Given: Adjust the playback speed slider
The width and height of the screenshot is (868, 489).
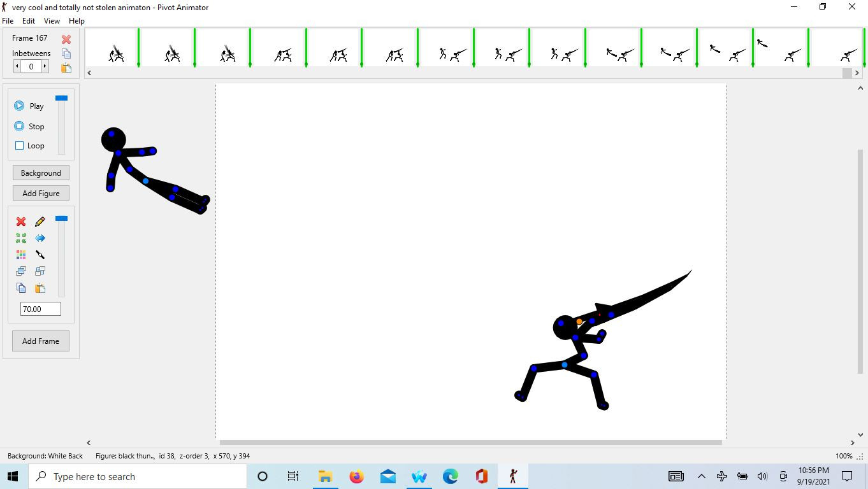Looking at the screenshot, I should click(61, 98).
